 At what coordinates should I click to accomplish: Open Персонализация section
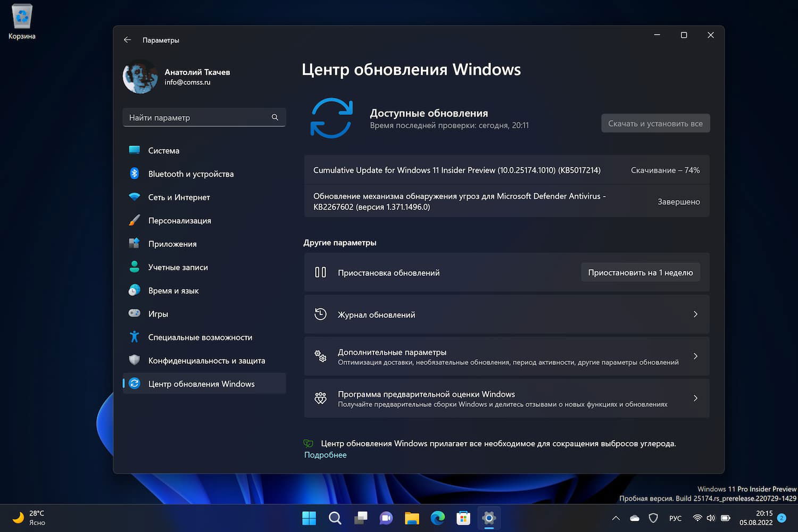[204, 221]
